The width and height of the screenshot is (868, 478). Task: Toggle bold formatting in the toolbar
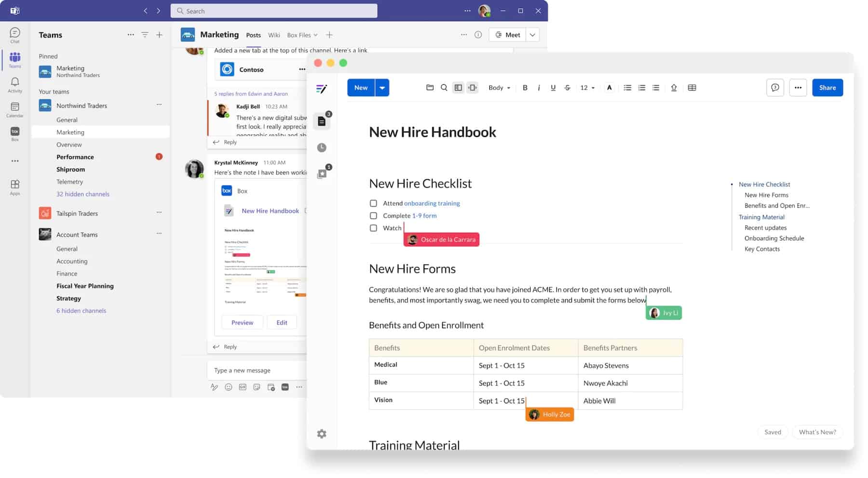tap(525, 88)
